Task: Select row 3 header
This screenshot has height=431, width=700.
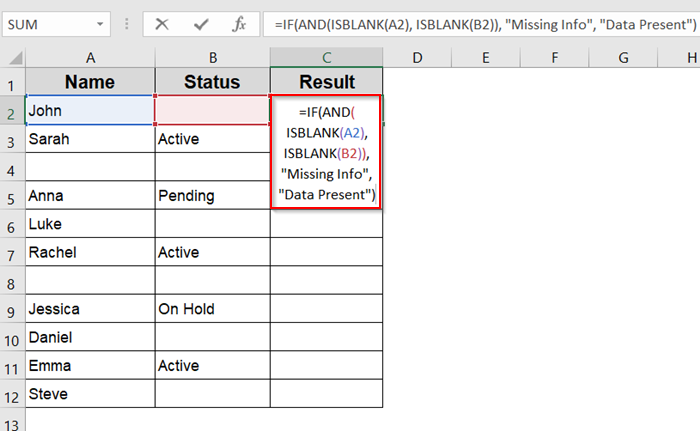Action: click(x=12, y=139)
